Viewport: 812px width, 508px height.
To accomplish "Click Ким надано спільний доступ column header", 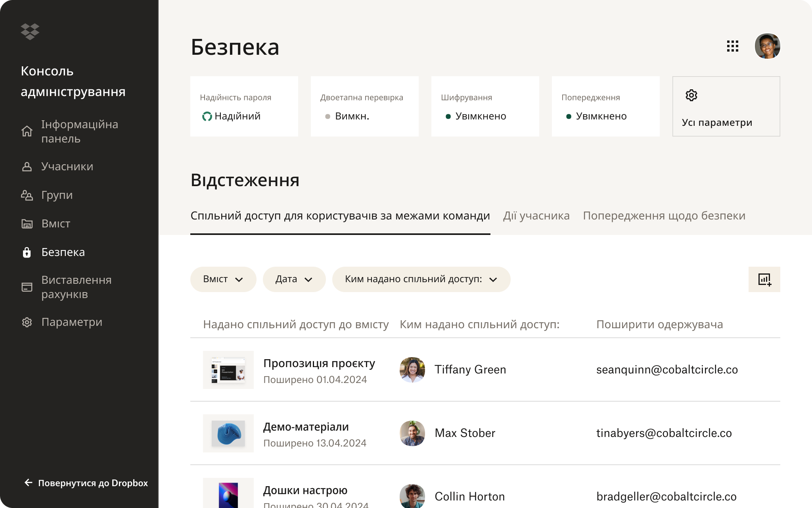I will (480, 325).
